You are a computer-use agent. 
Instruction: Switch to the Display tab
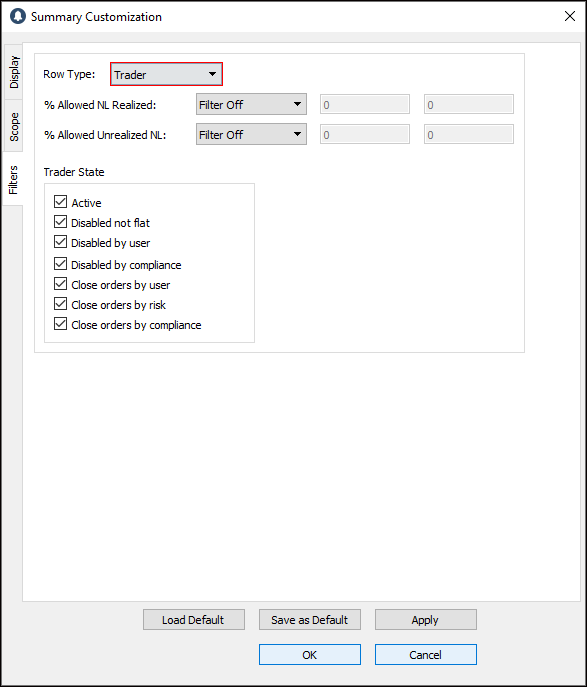(x=13, y=72)
